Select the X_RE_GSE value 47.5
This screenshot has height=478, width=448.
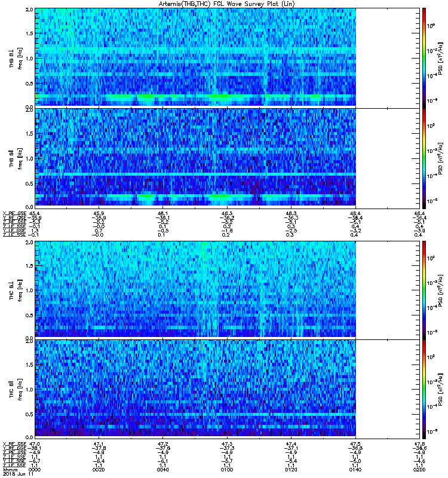(355, 444)
